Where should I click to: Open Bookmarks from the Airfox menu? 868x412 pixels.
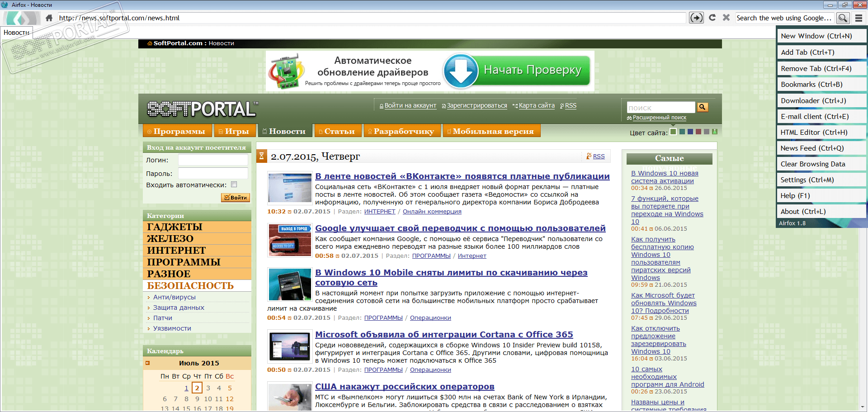(x=821, y=84)
